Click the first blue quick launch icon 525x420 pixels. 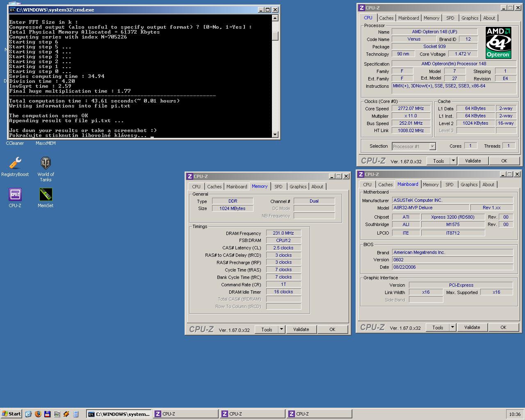coord(28,414)
